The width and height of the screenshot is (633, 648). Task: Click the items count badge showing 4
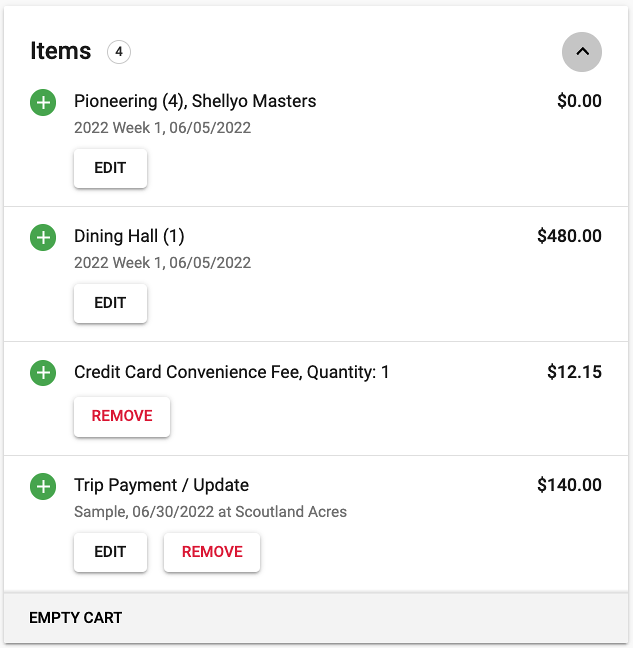tap(119, 52)
